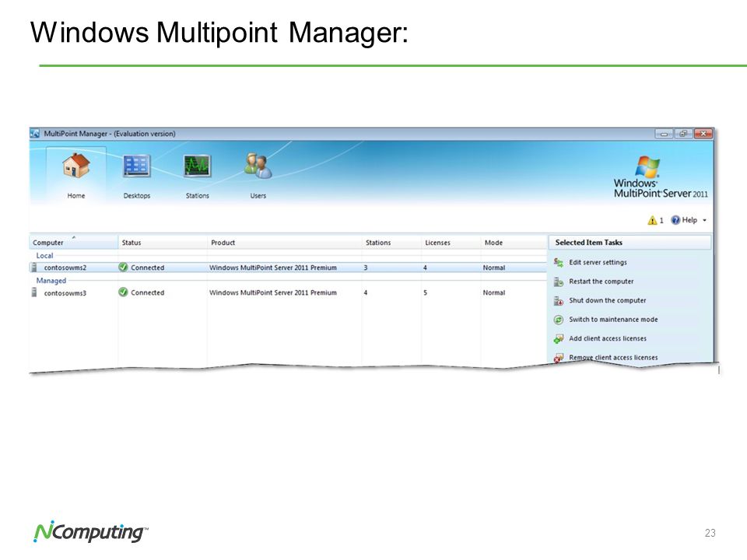Click the blue Help question icon
Image resolution: width=747 pixels, height=560 pixels.
click(x=675, y=220)
